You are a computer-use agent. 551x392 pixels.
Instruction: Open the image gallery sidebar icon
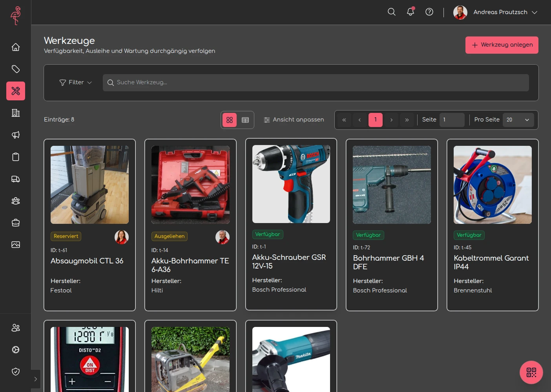tap(16, 245)
